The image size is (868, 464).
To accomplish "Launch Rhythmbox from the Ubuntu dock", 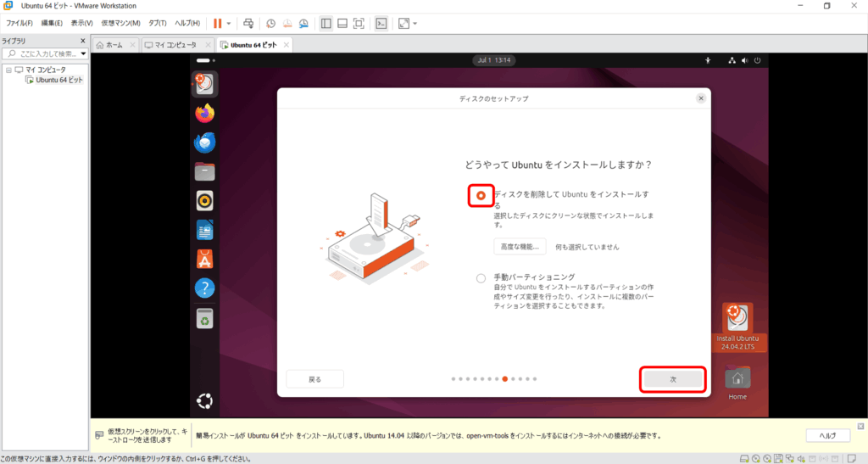I will point(204,201).
